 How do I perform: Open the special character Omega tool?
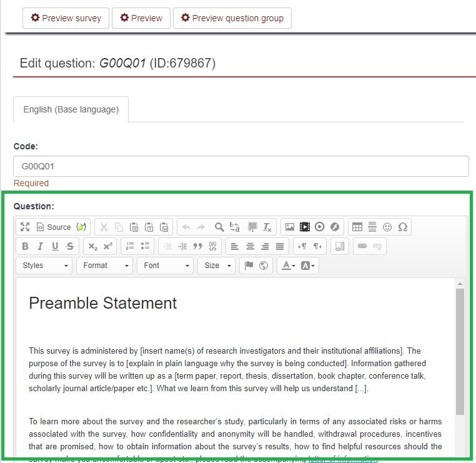[x=402, y=227]
